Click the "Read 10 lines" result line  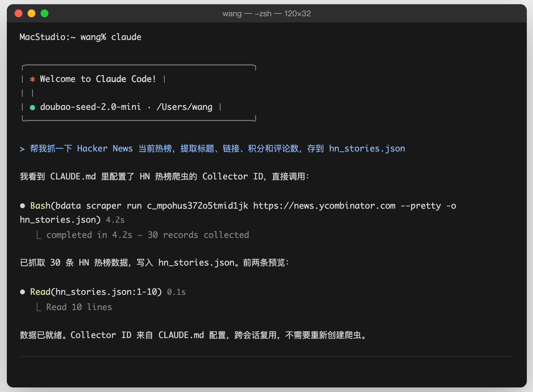pyautogui.click(x=79, y=307)
